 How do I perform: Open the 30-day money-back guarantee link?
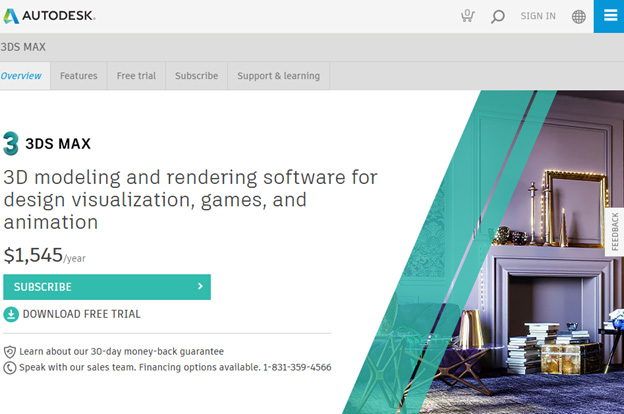(x=121, y=352)
